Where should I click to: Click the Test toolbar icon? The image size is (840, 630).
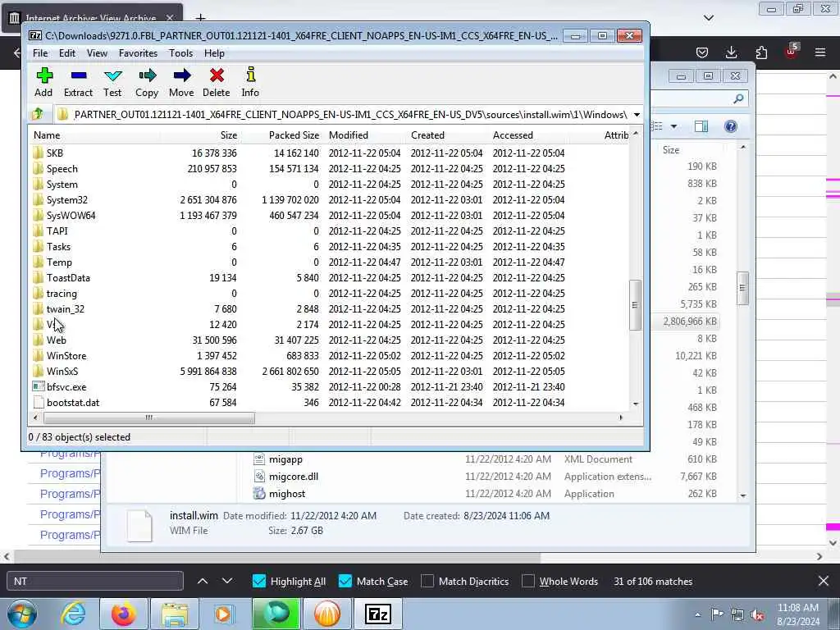112,82
